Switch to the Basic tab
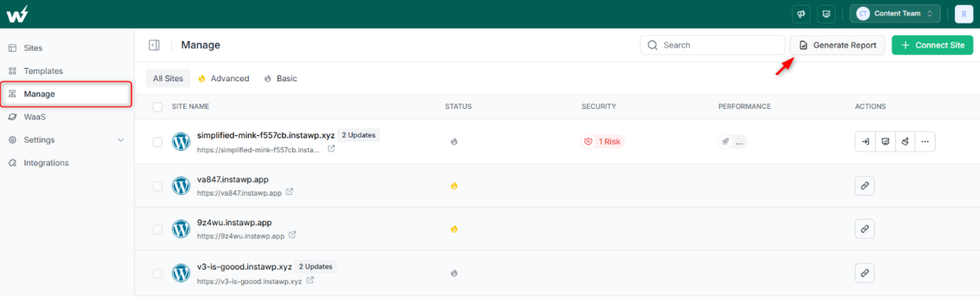This screenshot has height=308, width=980. coord(281,79)
